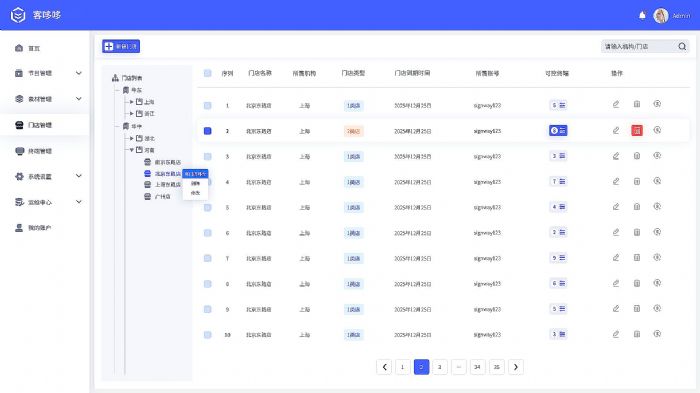Click the red delete icon in row 2

coord(637,130)
